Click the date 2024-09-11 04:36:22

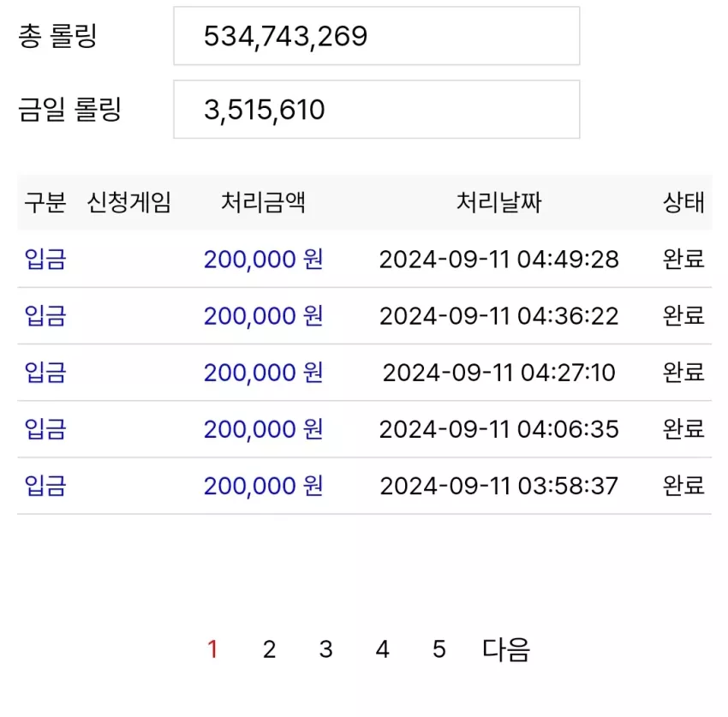tap(499, 316)
